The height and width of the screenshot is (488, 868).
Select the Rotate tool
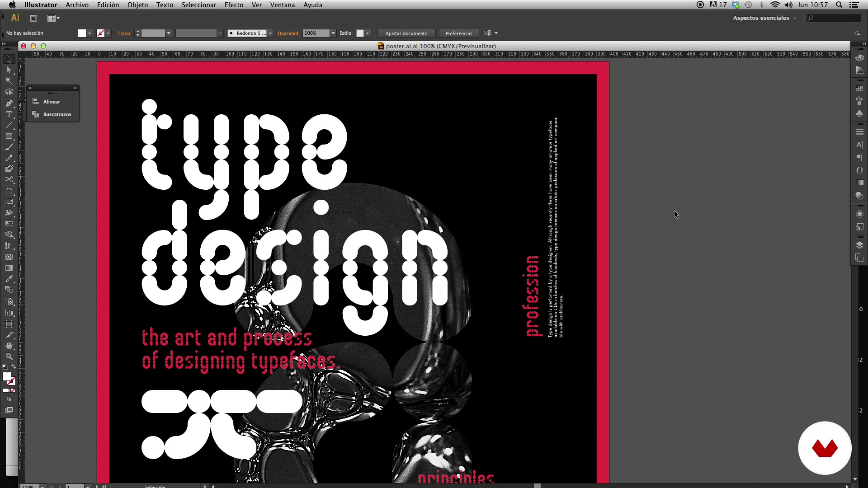point(9,191)
